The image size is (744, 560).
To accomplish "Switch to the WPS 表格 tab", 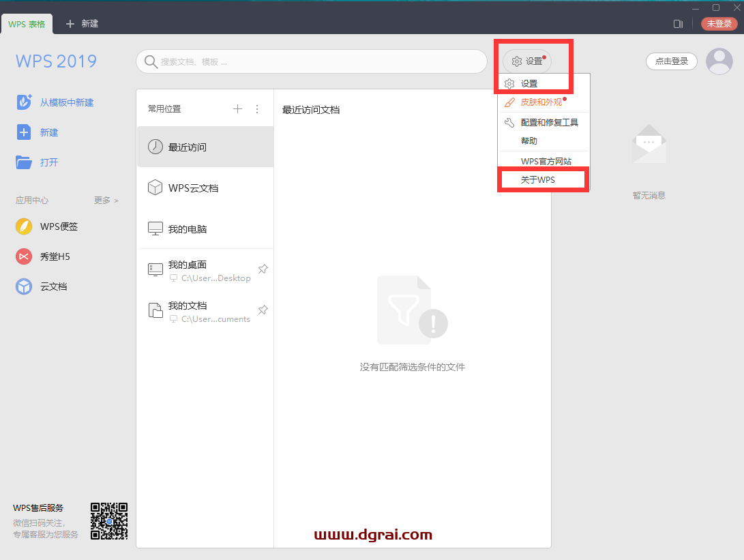I will pos(27,23).
